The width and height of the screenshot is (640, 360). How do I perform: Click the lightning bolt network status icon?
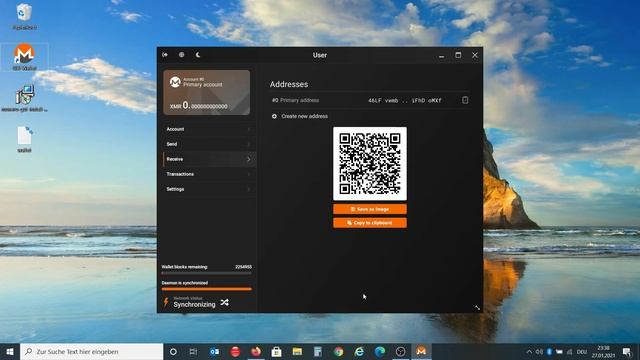click(166, 302)
